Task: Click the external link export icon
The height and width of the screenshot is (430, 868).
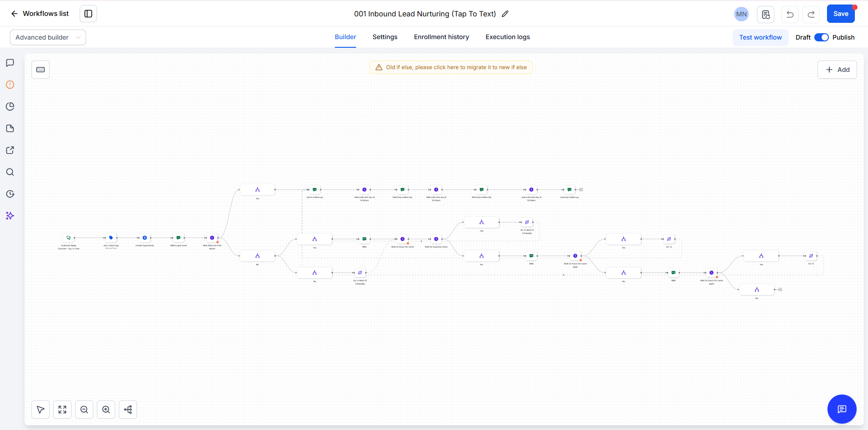Action: click(10, 150)
